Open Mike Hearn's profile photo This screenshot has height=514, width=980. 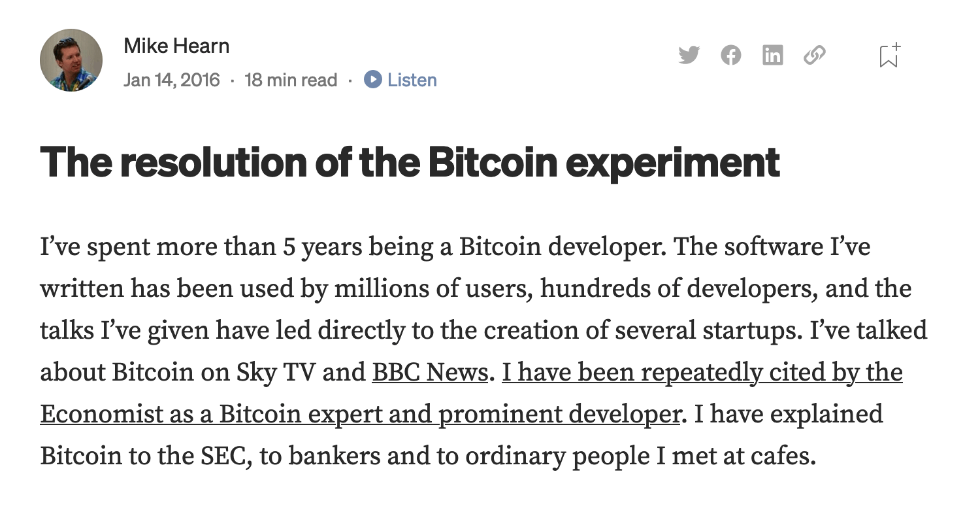click(x=71, y=60)
